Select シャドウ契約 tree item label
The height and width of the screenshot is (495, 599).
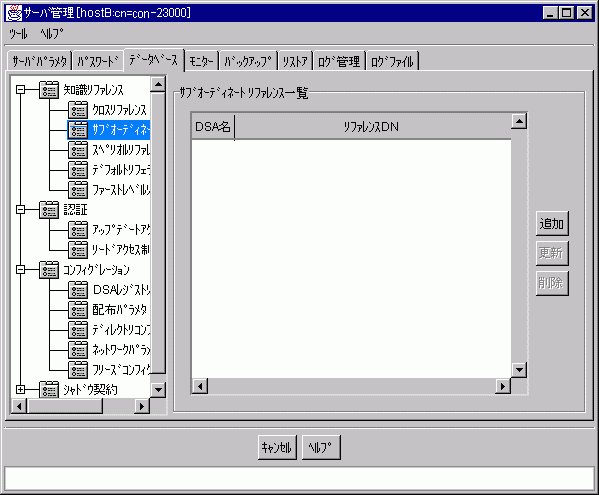point(90,390)
